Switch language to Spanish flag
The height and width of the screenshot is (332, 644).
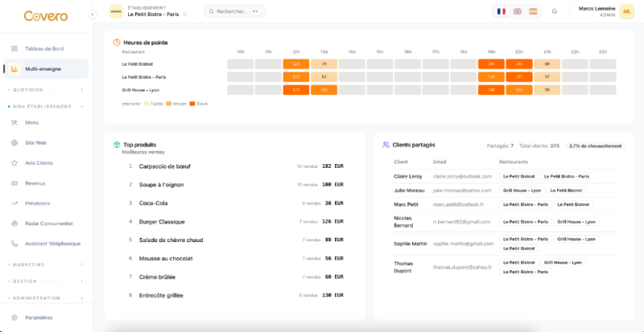point(530,11)
